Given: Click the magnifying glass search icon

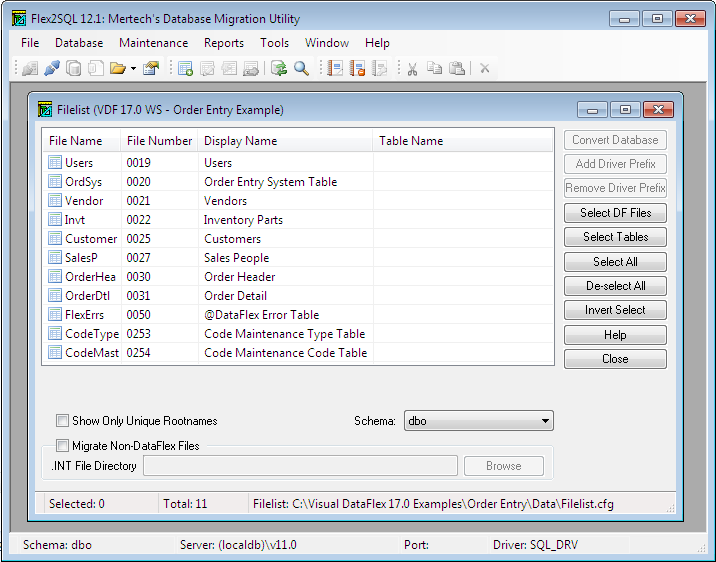Looking at the screenshot, I should point(301,68).
